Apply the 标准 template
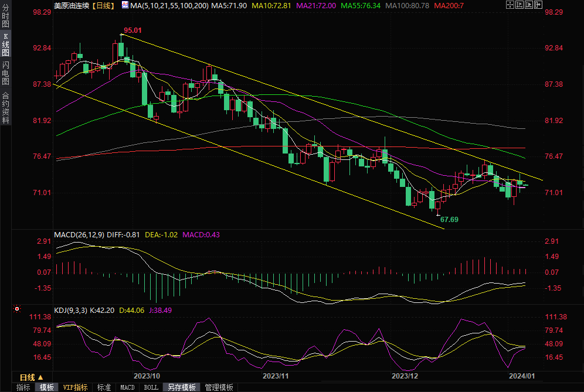The image size is (584, 392). (104, 387)
